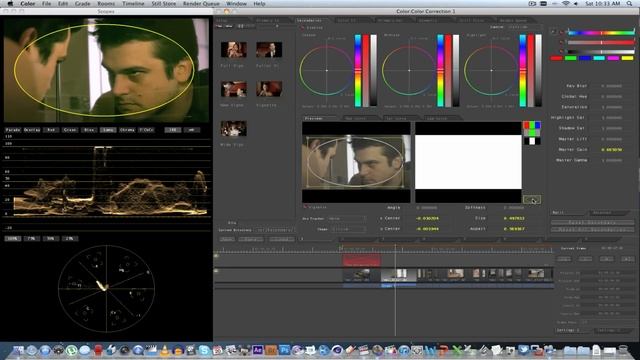This screenshot has height=360, width=640.
Task: Open the Grade menu
Action: (x=82, y=4)
